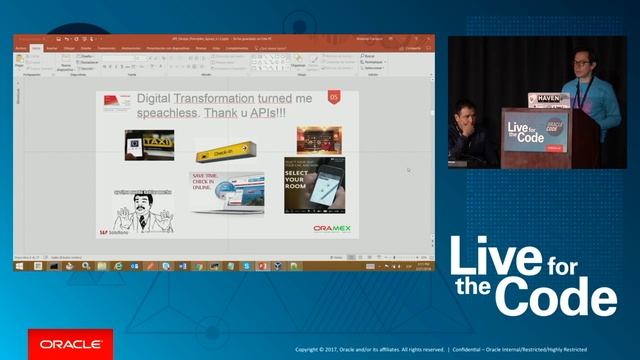640x360 pixels.
Task: Click the vertical scrollbar of slide pane
Action: (432, 159)
